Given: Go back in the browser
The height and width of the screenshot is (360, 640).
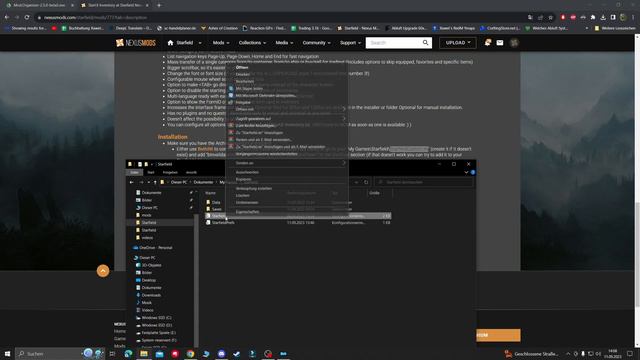Looking at the screenshot, I should click(x=7, y=17).
